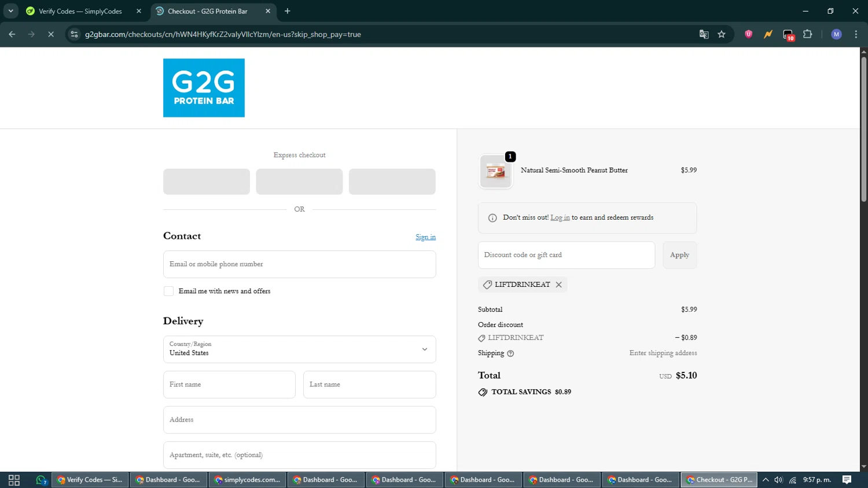Screen dimensions: 868x488
Task: Open the translate page icon
Action: click(704, 34)
